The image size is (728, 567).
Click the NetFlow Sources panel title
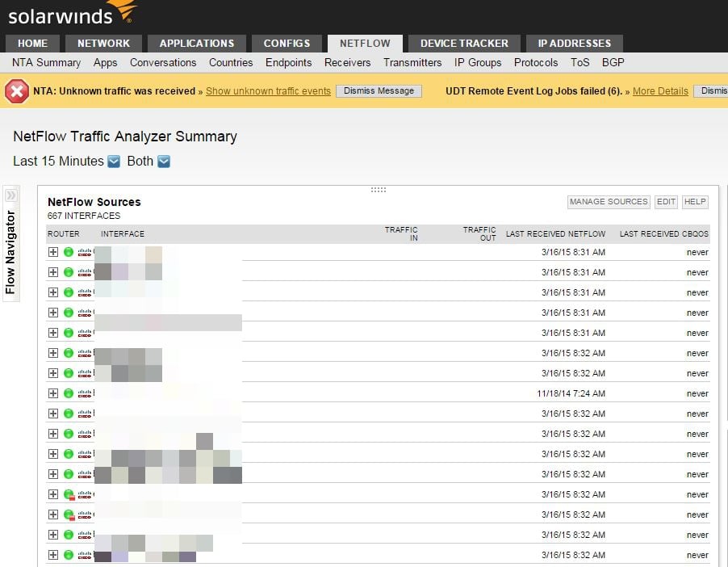(x=94, y=202)
